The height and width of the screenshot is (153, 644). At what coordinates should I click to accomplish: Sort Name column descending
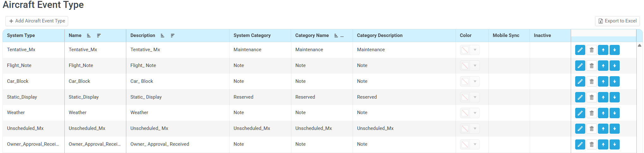99,36
